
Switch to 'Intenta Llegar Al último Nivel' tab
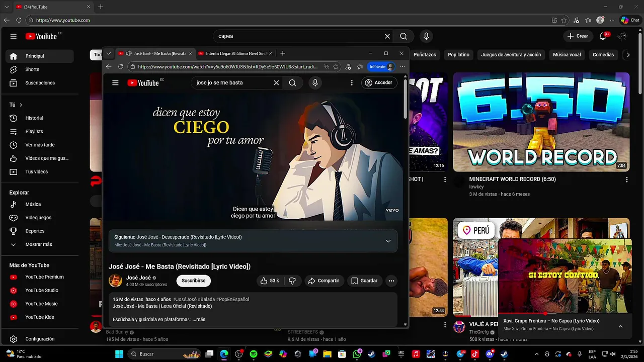pyautogui.click(x=234, y=53)
